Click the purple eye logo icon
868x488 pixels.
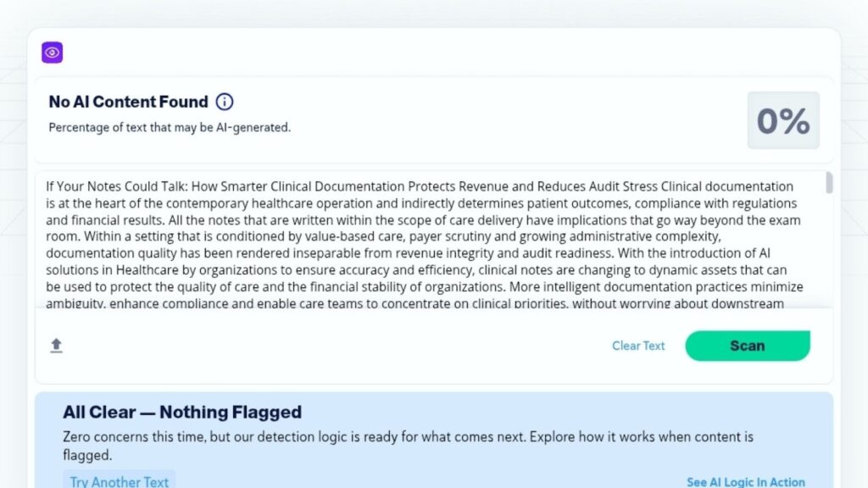click(53, 53)
